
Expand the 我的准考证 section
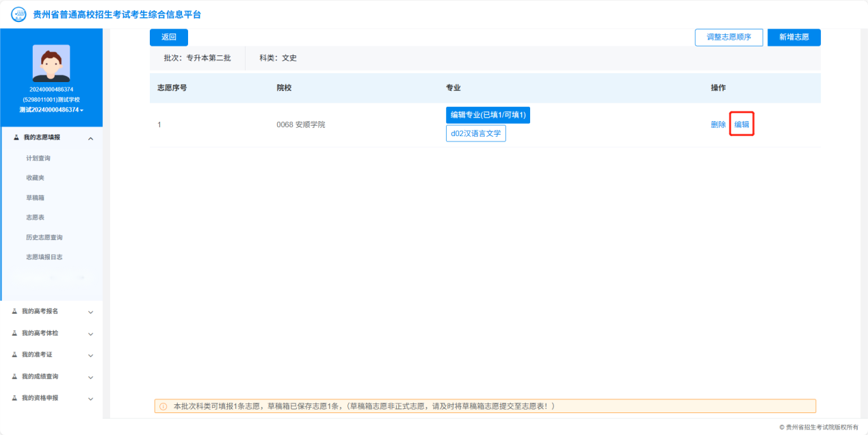[51, 355]
